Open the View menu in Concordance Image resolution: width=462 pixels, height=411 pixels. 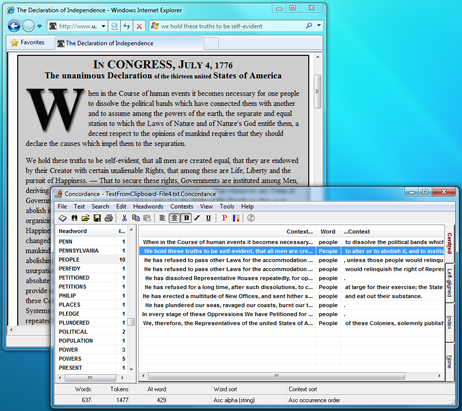click(x=206, y=206)
